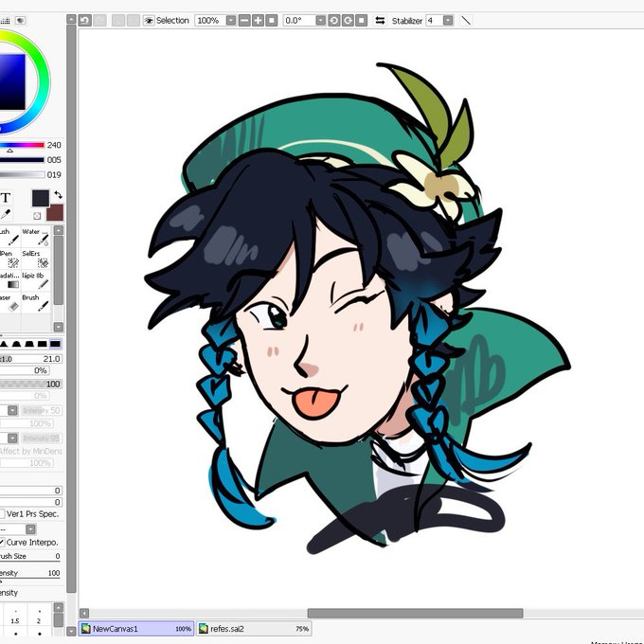The width and height of the screenshot is (644, 644).
Task: Switch to NewCanvas1 document tab
Action: coord(136,629)
